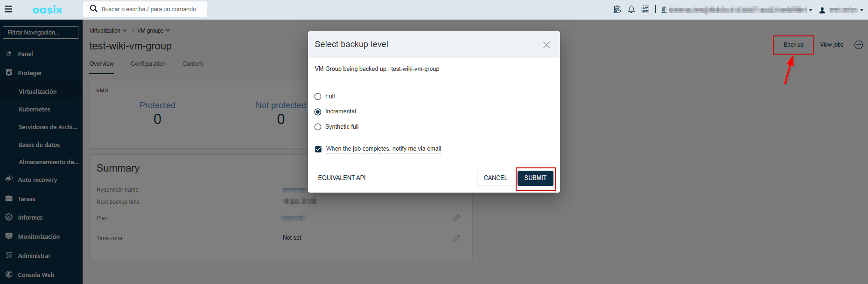Viewport: 868px width, 284px height.
Task: Choose Synthetic full backup level
Action: click(318, 127)
